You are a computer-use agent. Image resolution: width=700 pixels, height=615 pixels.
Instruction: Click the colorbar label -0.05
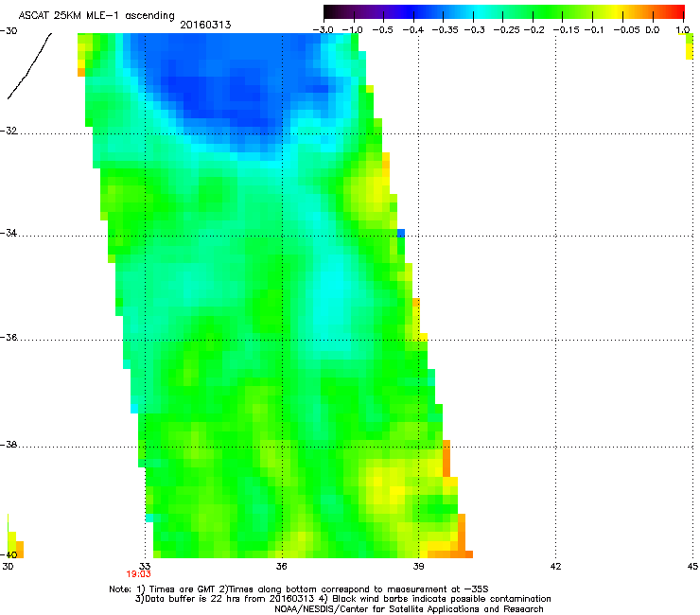626,29
